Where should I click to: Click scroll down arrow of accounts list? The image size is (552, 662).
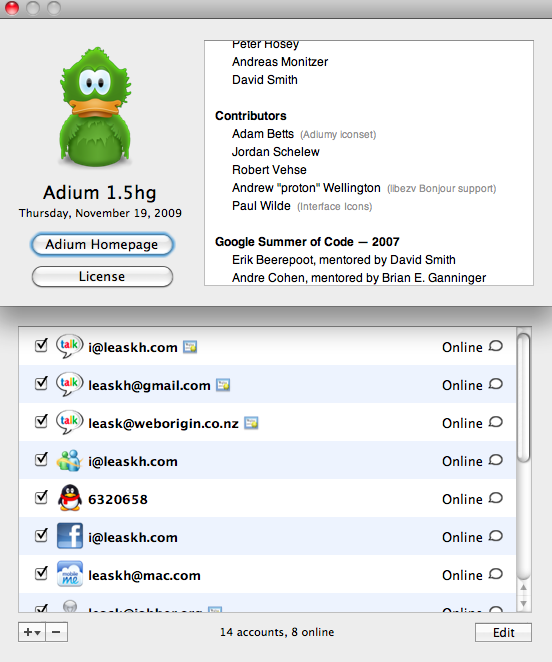click(523, 603)
